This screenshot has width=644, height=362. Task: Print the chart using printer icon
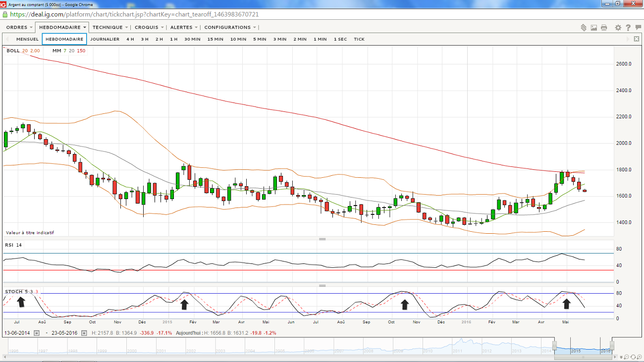604,28
